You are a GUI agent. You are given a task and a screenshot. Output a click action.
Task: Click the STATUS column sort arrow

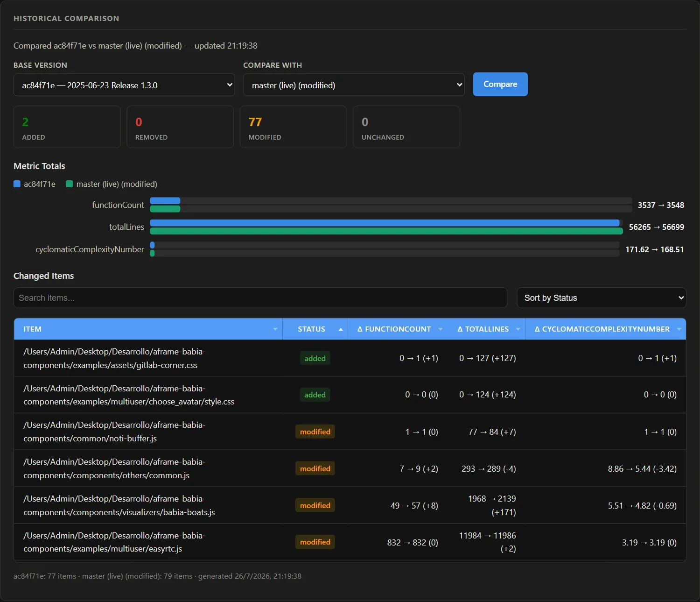(341, 329)
